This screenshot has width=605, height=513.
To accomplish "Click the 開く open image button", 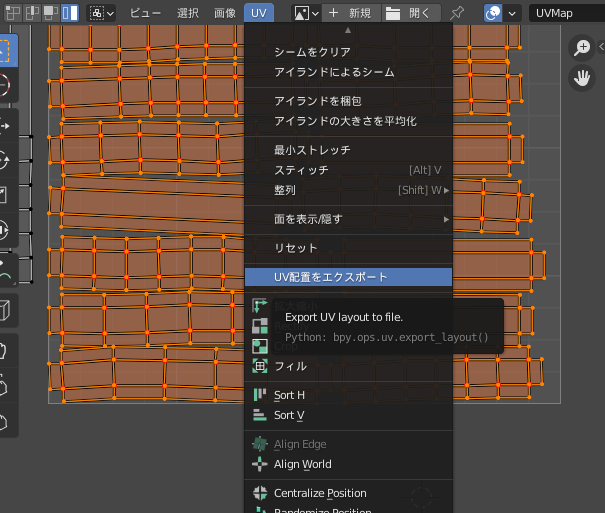I will point(411,13).
